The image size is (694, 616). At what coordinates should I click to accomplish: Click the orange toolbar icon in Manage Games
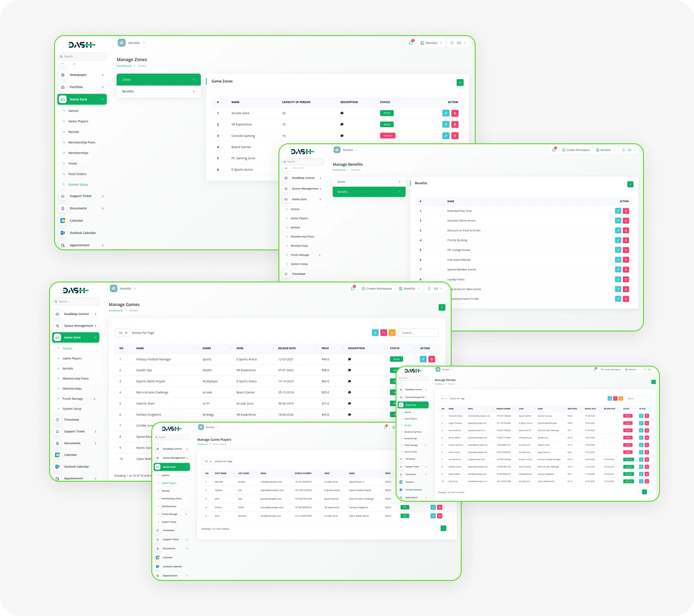tap(392, 333)
